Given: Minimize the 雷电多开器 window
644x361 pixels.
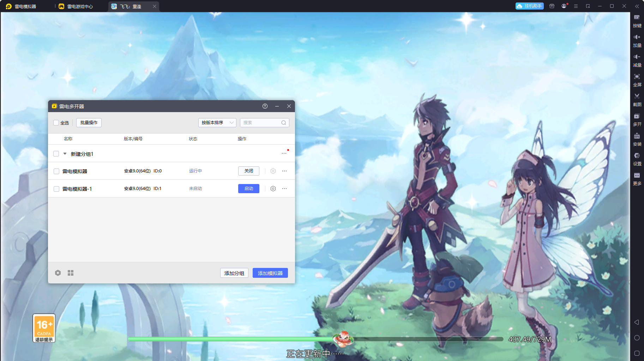Looking at the screenshot, I should point(277,106).
